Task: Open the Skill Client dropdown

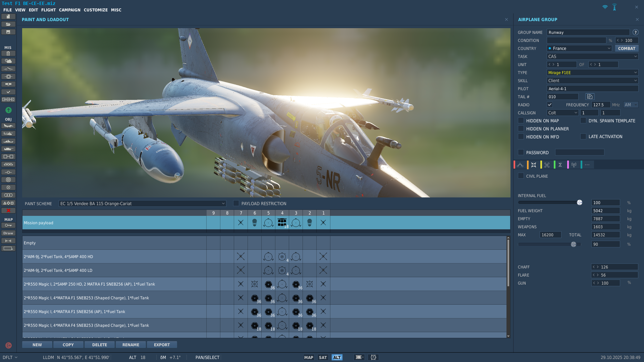Action: point(592,81)
